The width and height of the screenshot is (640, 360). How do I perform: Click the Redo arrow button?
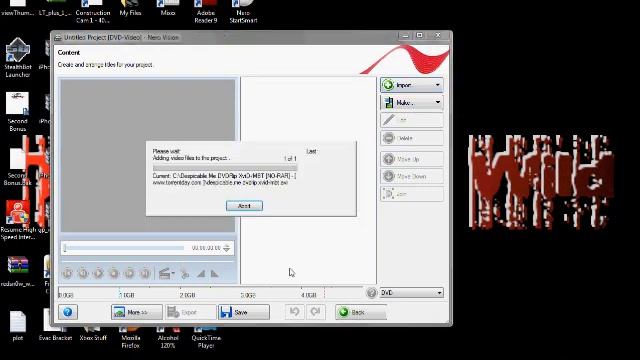click(x=315, y=312)
